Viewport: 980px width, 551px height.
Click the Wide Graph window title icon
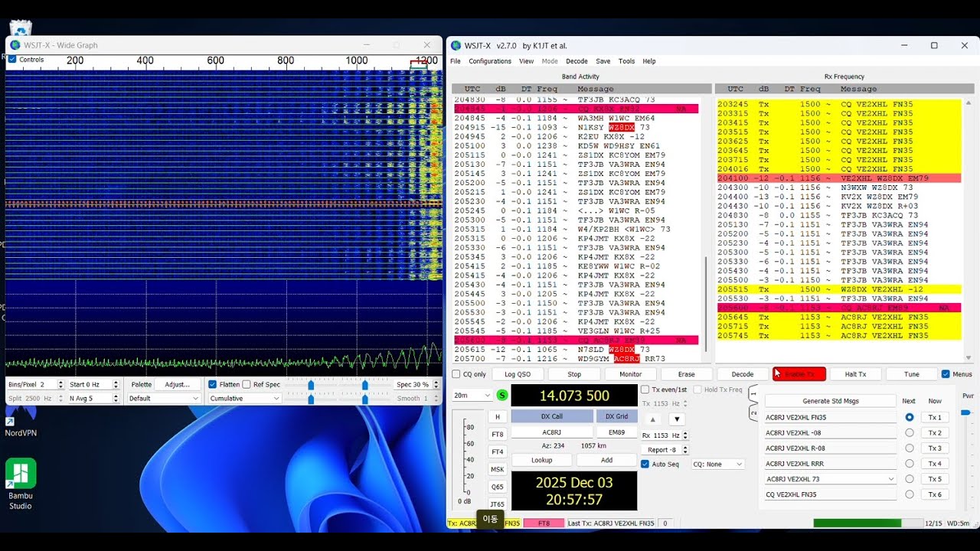point(15,45)
